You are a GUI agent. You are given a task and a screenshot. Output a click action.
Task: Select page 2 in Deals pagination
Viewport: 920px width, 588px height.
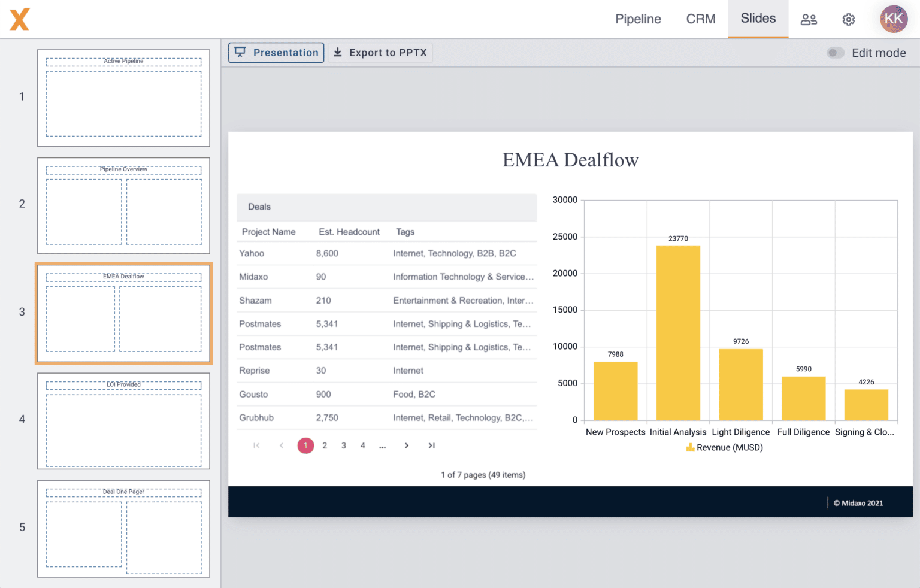[325, 445]
